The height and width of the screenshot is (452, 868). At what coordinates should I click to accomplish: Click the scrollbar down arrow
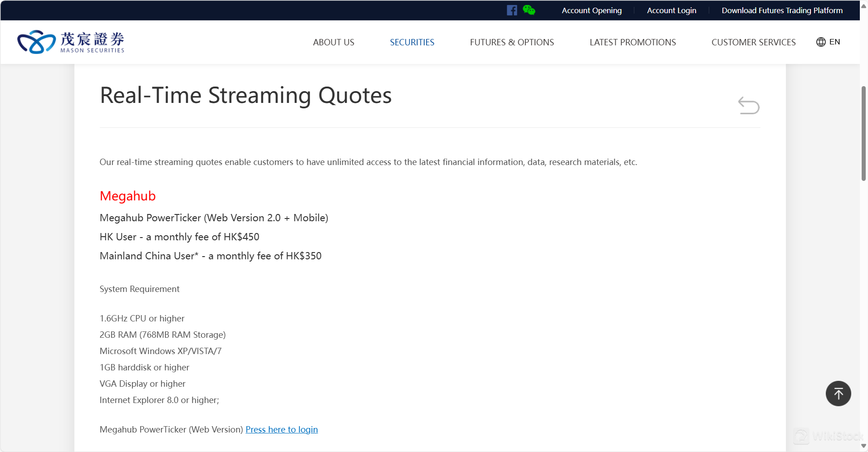click(x=863, y=446)
